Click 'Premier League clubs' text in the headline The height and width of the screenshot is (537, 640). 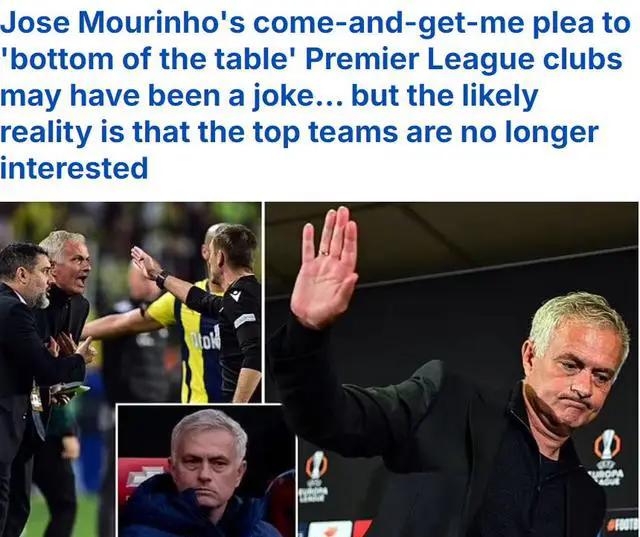(464, 60)
